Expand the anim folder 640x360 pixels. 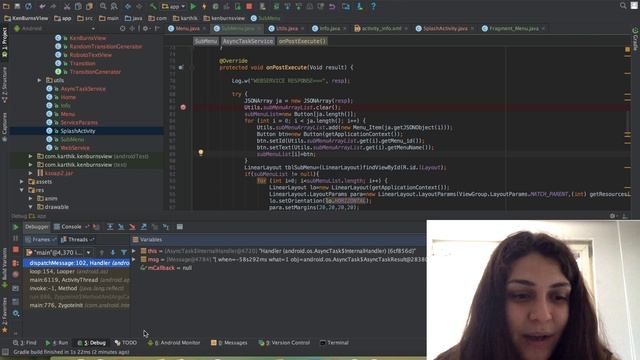31,199
